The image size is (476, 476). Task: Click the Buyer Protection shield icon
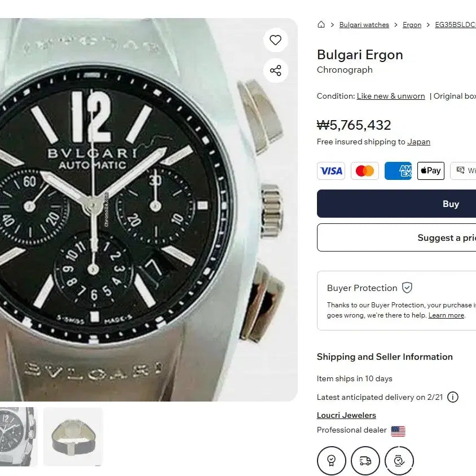coord(407,288)
